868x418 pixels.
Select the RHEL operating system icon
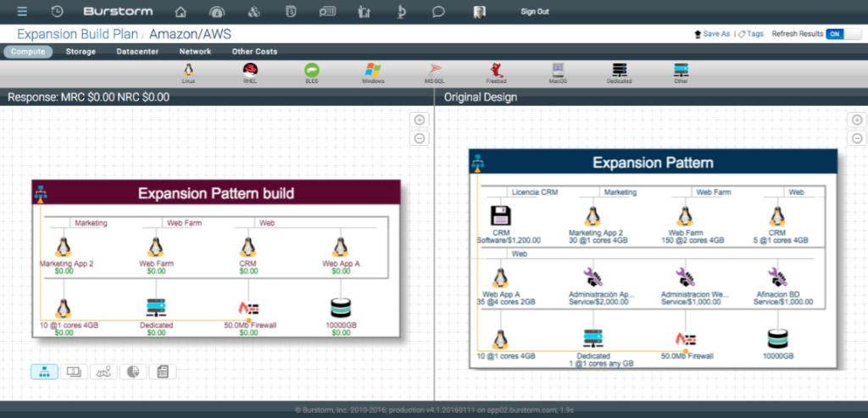250,71
